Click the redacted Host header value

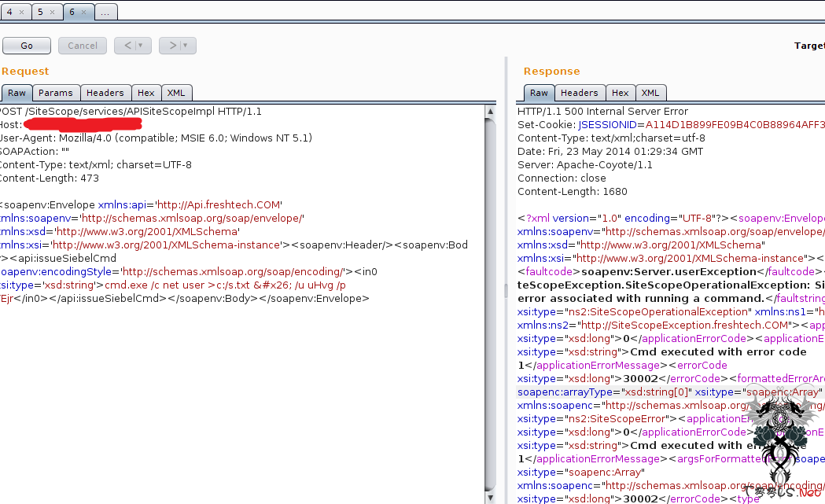point(83,124)
